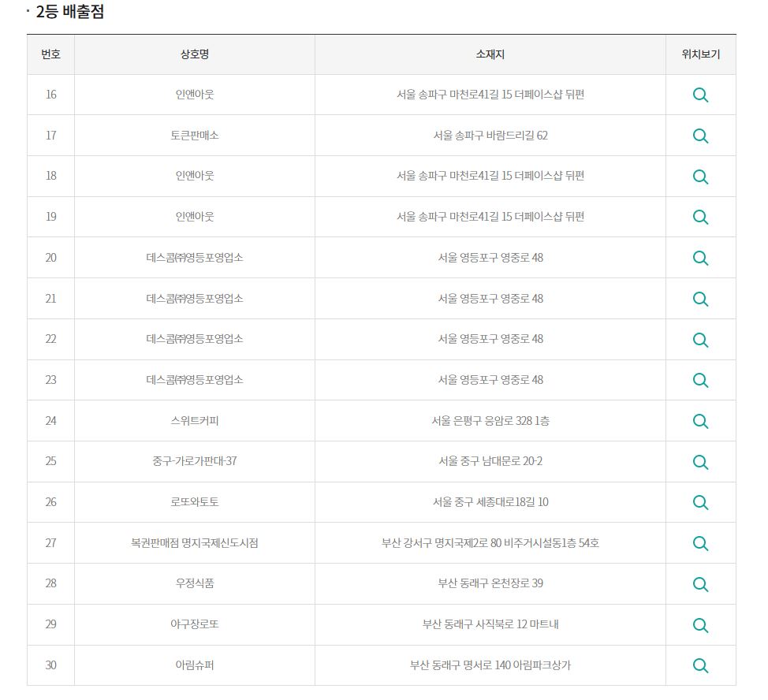768x700 pixels.
Task: Click row 20 address 영중로 48
Action: pos(522,258)
